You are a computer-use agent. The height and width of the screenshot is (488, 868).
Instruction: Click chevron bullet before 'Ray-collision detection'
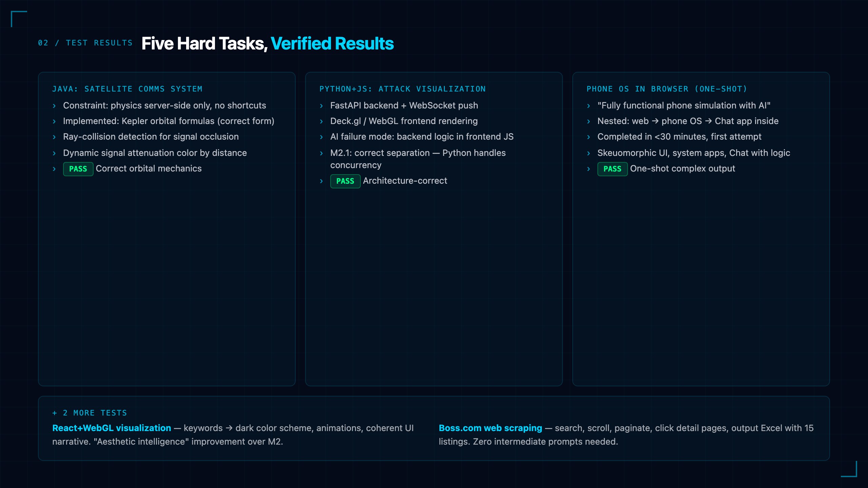point(54,137)
